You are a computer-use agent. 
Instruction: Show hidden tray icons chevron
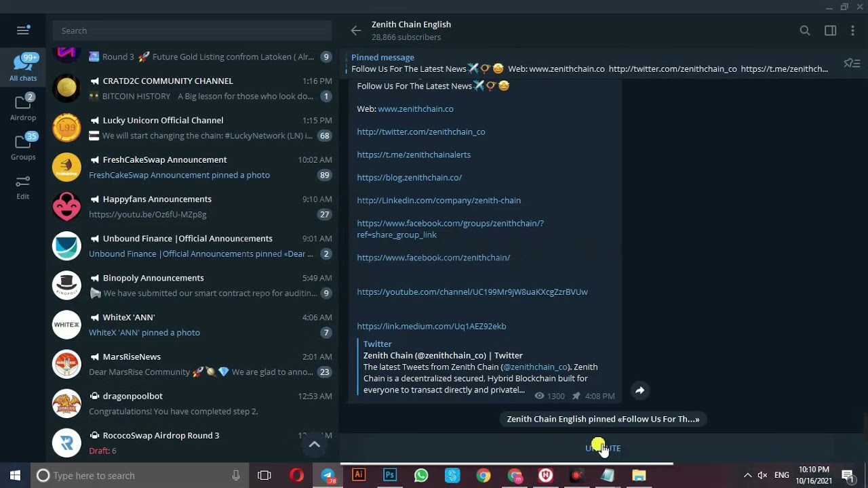(747, 476)
